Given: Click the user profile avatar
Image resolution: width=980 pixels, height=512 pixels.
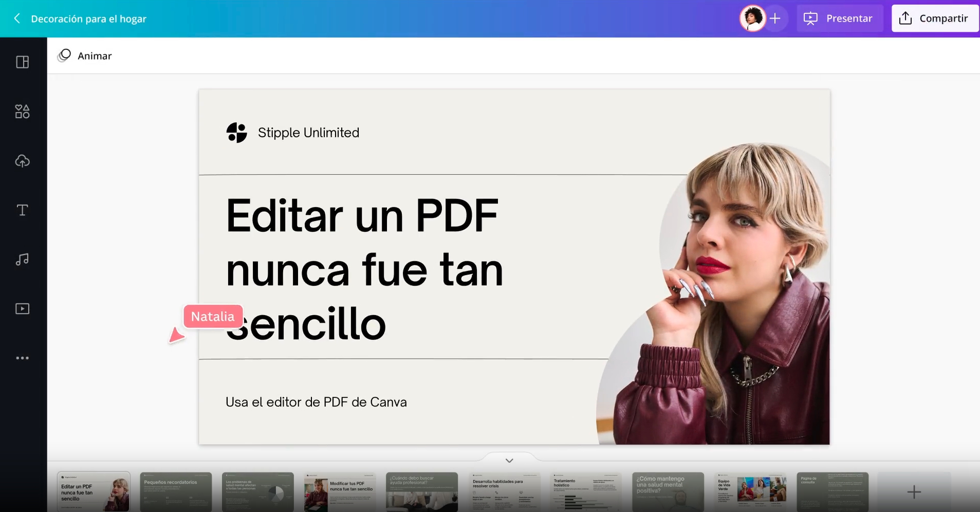Looking at the screenshot, I should click(x=752, y=19).
